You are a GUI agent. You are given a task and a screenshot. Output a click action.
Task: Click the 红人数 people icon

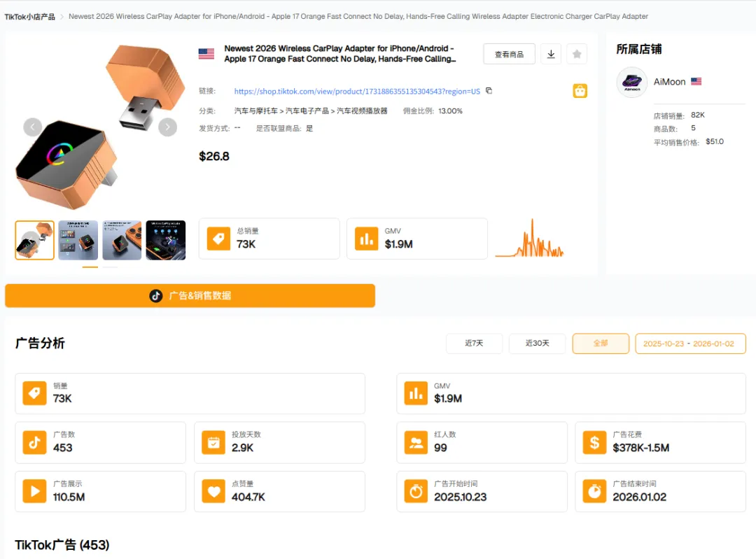pyautogui.click(x=416, y=442)
